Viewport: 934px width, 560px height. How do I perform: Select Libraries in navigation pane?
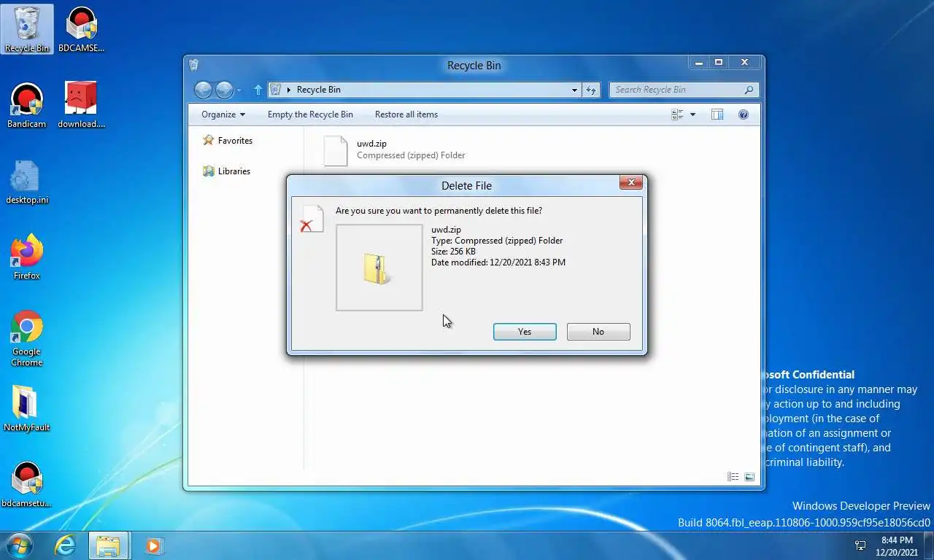point(227,171)
